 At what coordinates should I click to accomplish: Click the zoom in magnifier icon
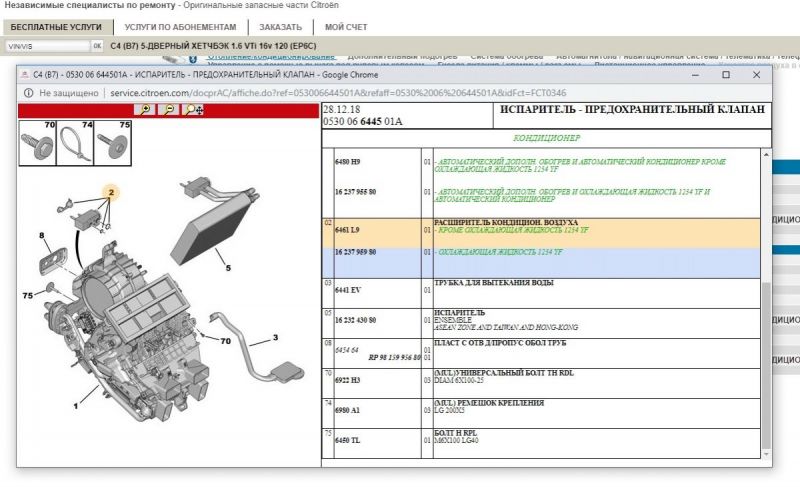point(147,109)
